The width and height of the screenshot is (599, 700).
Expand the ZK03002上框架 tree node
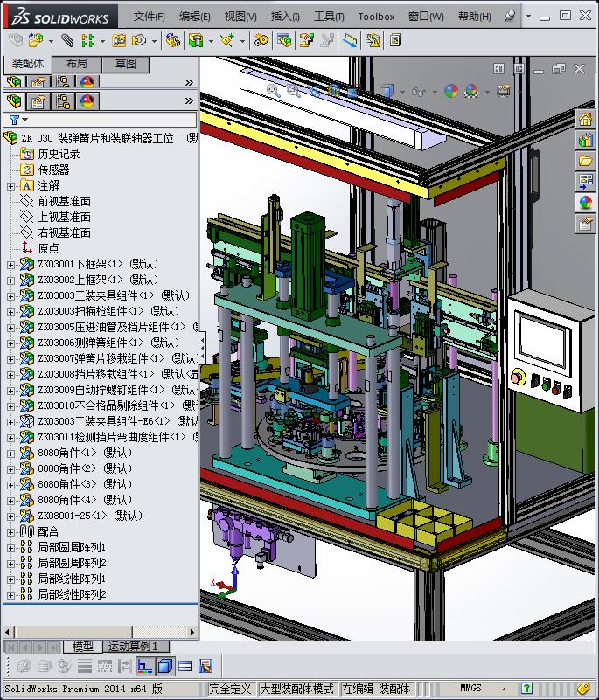[10, 281]
